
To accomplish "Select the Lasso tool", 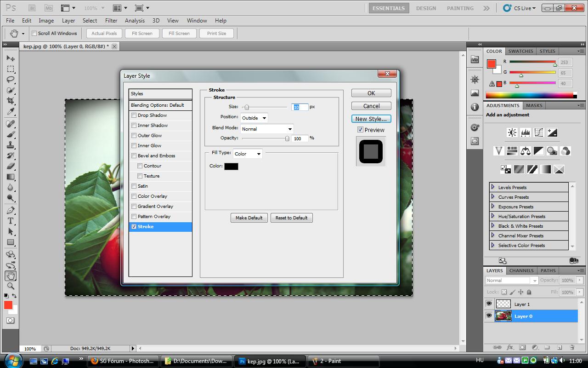I will (x=11, y=80).
